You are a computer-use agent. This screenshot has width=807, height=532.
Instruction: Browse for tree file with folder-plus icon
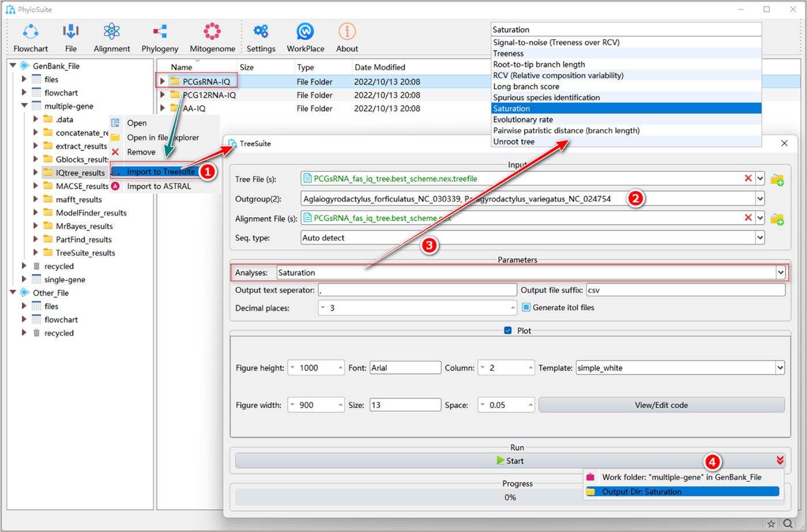[777, 179]
